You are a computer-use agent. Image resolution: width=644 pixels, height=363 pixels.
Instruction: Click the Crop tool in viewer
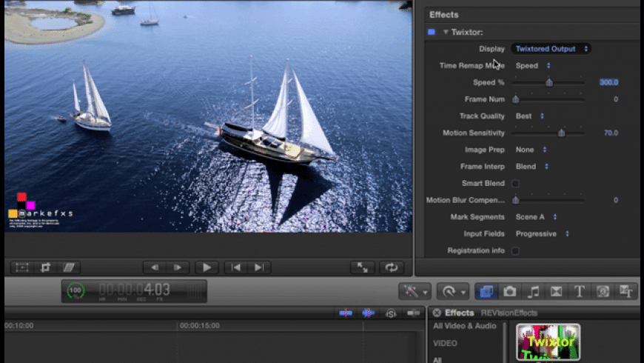pyautogui.click(x=45, y=267)
